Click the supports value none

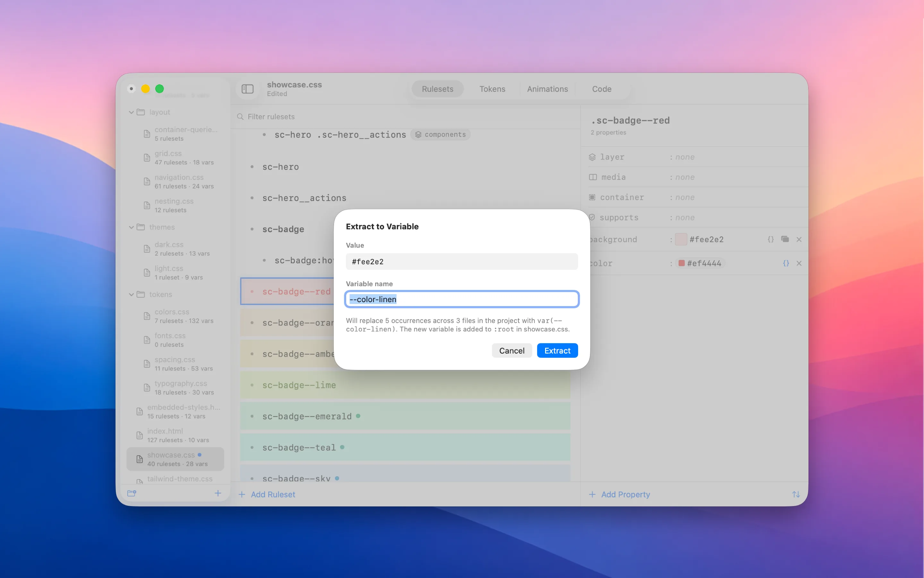pos(685,217)
